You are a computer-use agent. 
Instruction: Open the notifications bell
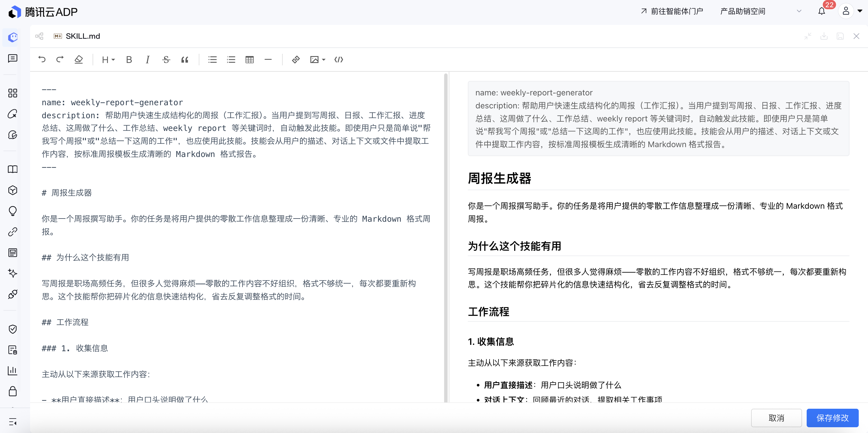click(x=822, y=12)
